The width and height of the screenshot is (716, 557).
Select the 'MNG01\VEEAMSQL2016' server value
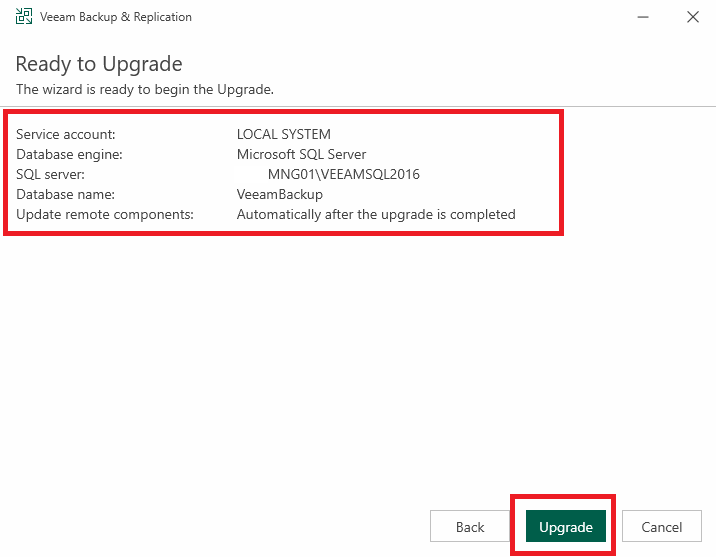(x=343, y=174)
